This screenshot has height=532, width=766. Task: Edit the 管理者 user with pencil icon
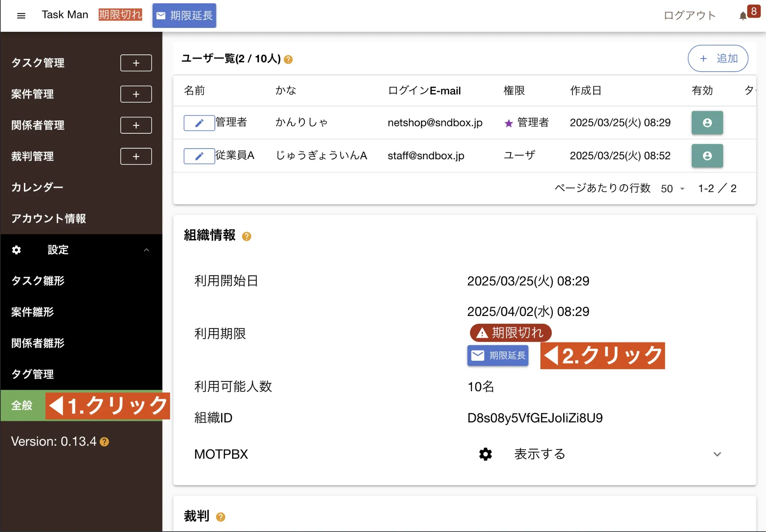(x=199, y=123)
